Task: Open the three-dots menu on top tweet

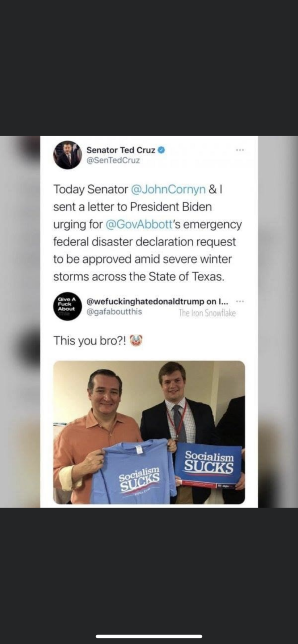Action: tap(240, 150)
